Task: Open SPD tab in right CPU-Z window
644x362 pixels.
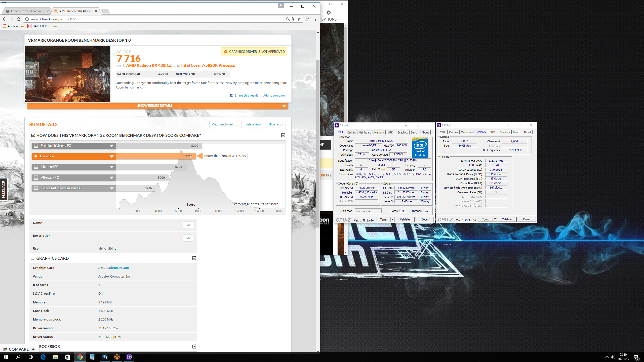Action: [x=493, y=132]
